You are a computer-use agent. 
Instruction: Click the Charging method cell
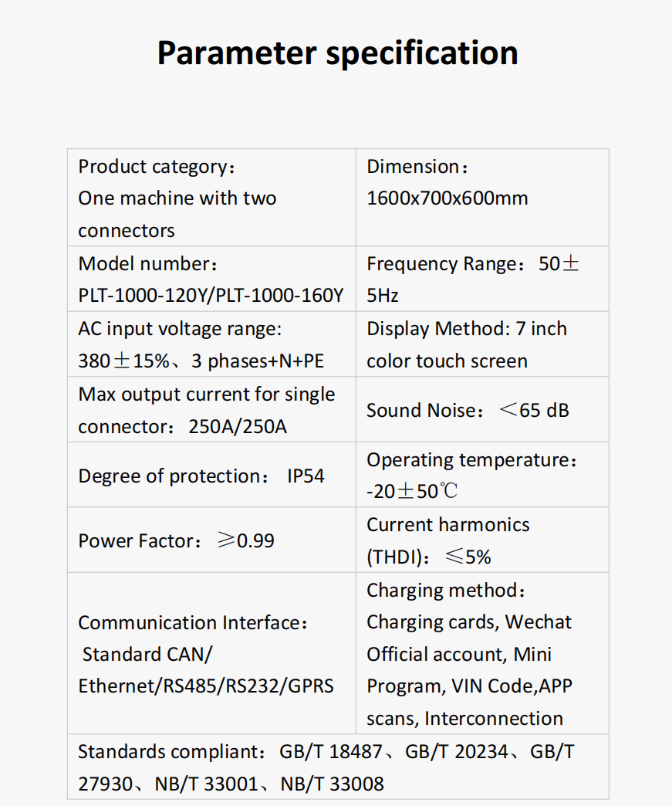click(x=482, y=653)
